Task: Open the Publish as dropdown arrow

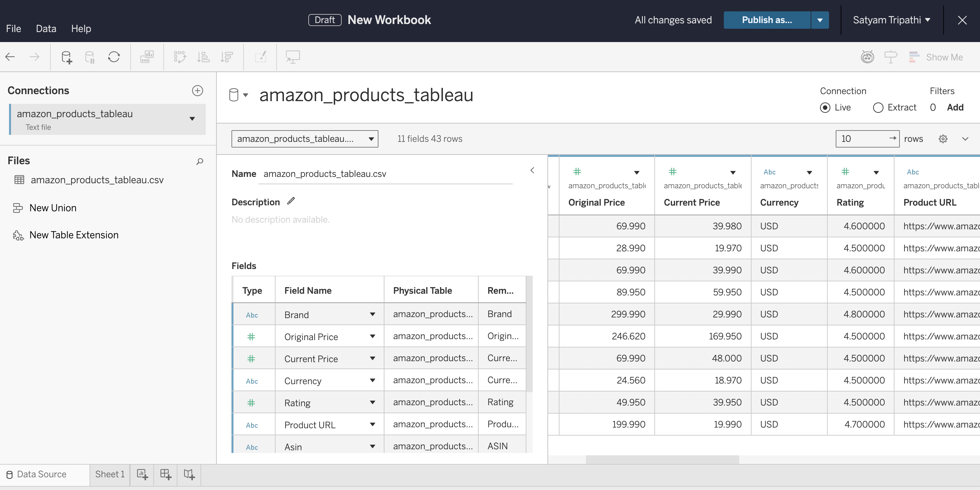Action: pyautogui.click(x=819, y=20)
